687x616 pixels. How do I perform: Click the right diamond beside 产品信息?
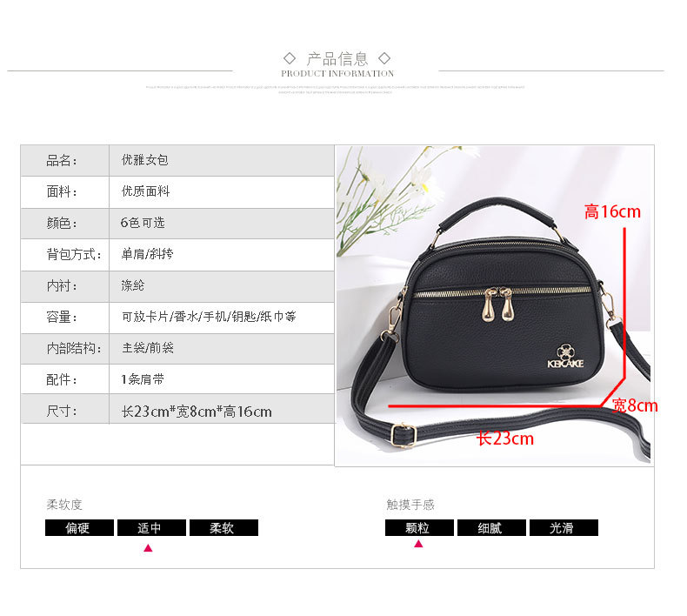(x=384, y=58)
